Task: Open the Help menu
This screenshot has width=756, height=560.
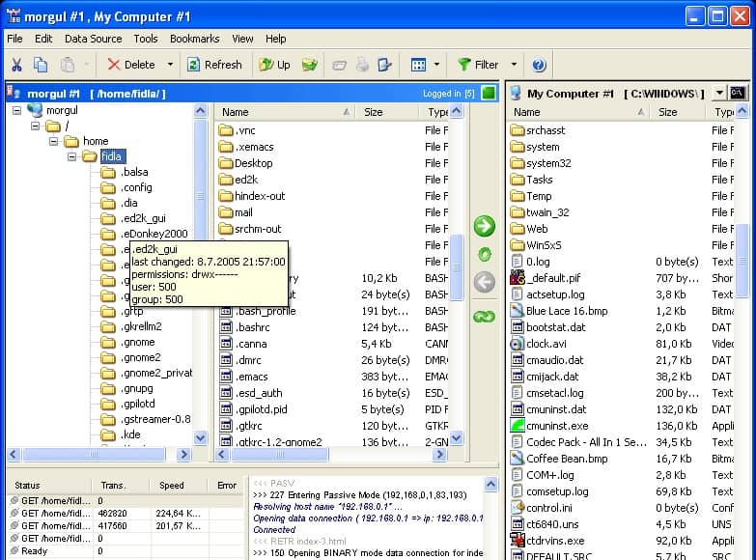Action: coord(276,39)
